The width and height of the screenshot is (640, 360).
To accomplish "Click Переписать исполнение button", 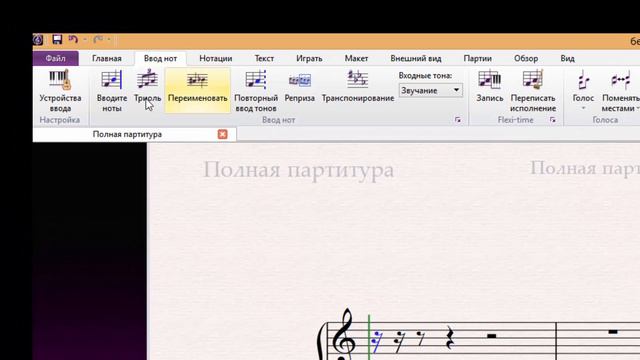I will (533, 91).
